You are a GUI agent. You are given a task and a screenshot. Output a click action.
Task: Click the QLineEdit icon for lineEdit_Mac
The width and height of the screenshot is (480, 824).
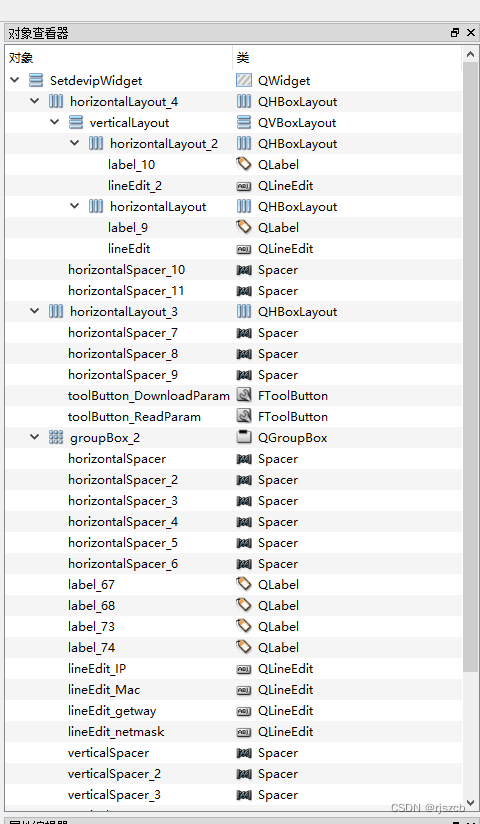click(243, 690)
